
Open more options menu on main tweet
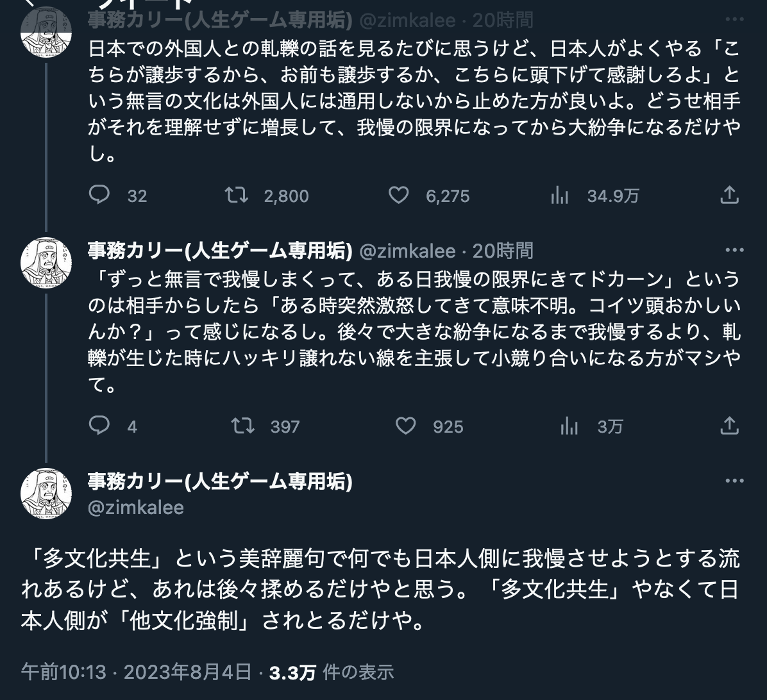coord(734,481)
